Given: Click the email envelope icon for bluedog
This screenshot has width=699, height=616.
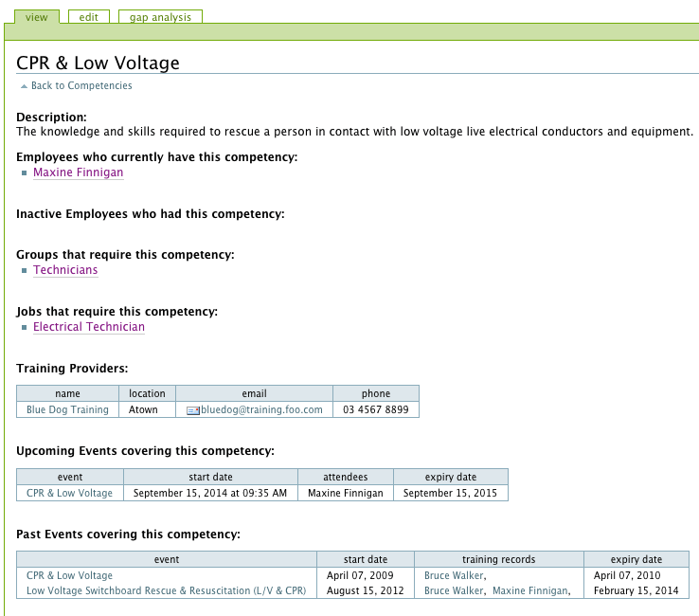Looking at the screenshot, I should click(193, 410).
